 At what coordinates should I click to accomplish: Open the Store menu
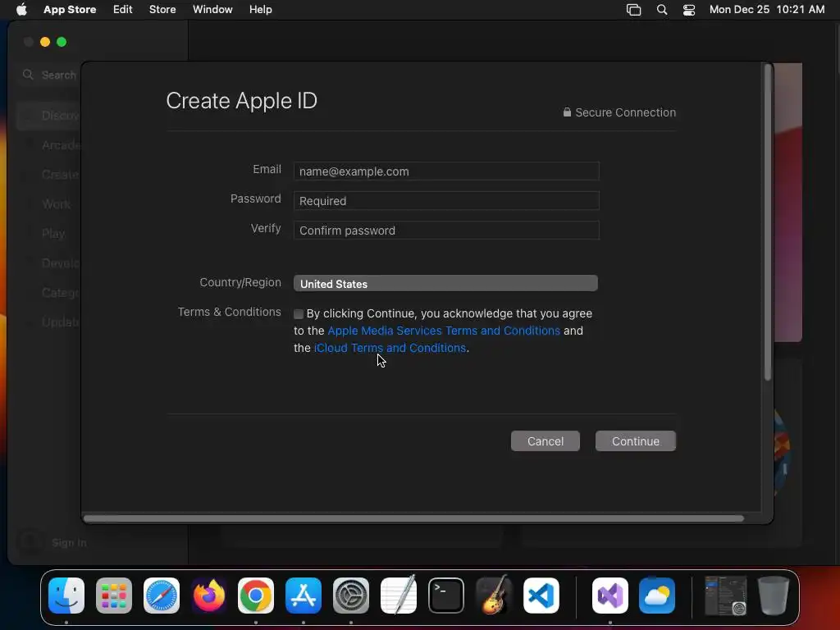162,10
